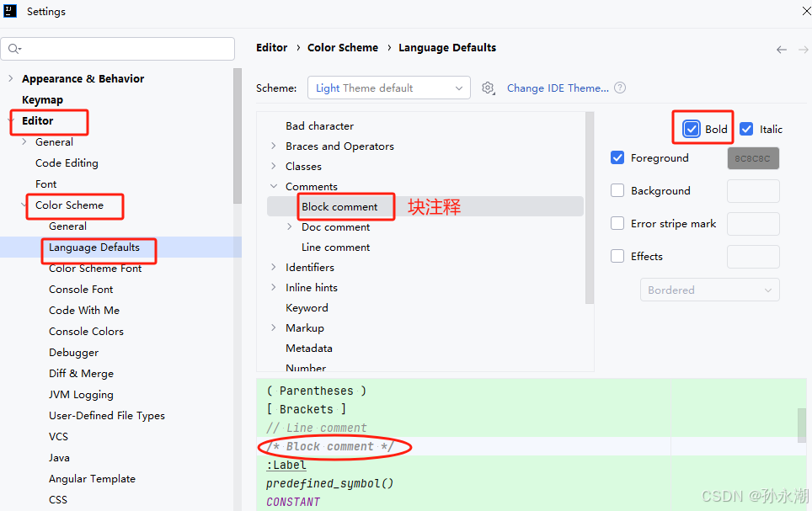Enable the Effects checkbox
812x511 pixels.
pos(617,256)
